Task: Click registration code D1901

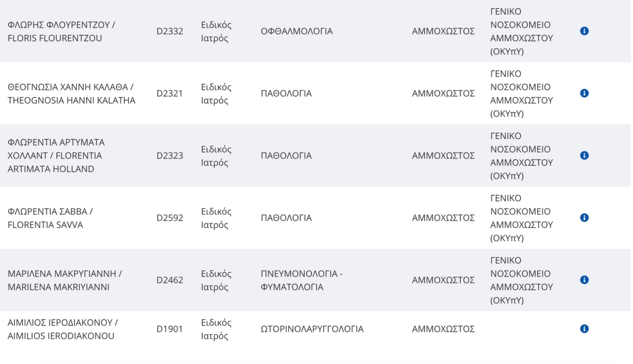Action: pyautogui.click(x=170, y=329)
